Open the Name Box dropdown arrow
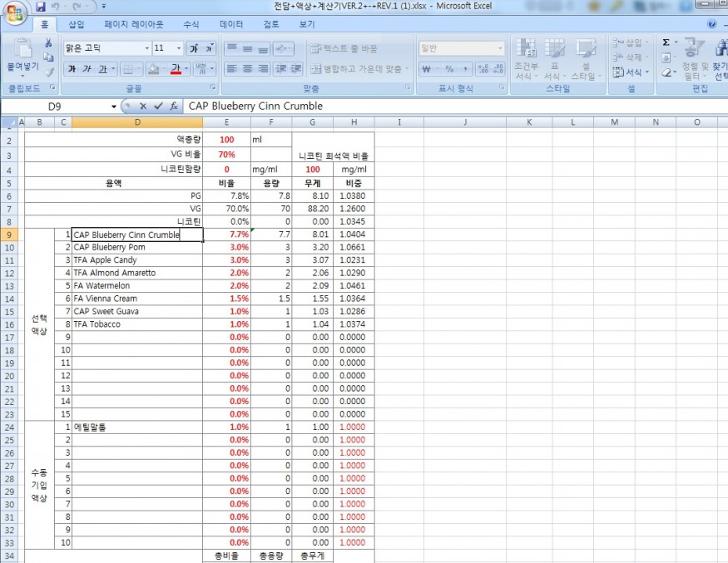This screenshot has width=728, height=563. click(114, 106)
